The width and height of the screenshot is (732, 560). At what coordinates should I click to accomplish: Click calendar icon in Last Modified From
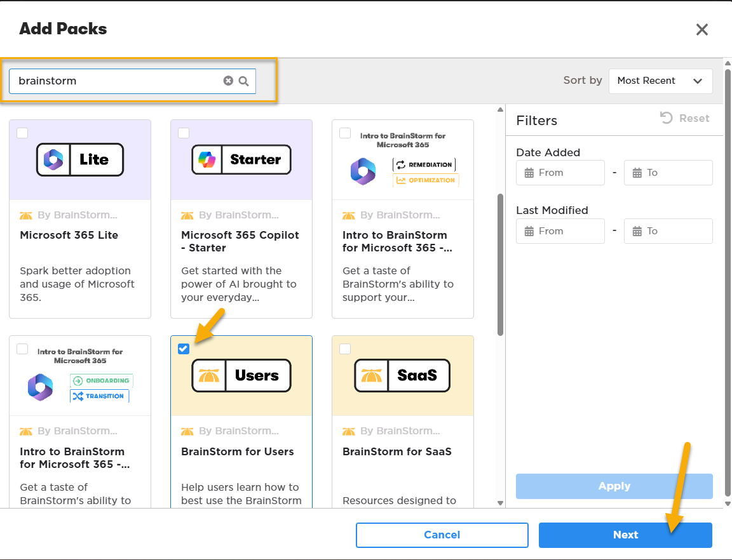coord(529,232)
